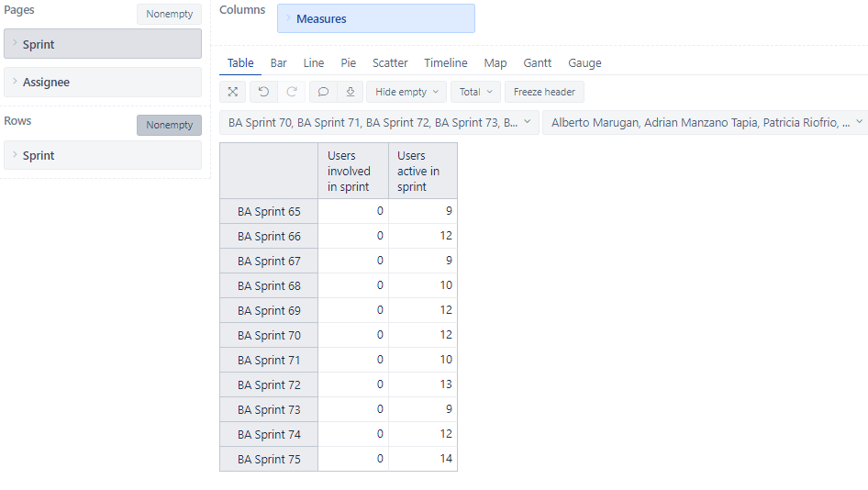Select the BA Sprint 72 row header
868x490 pixels.
(x=269, y=384)
